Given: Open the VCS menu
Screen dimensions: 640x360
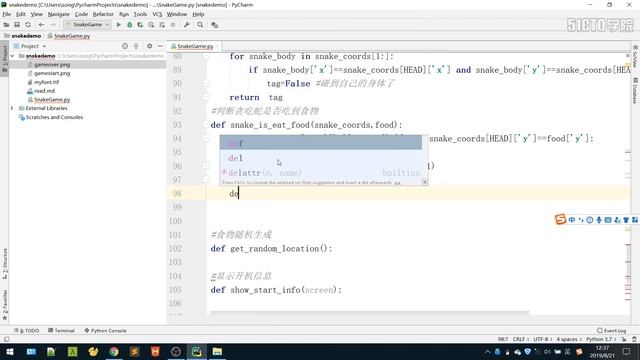Looking at the screenshot, I should [157, 14].
